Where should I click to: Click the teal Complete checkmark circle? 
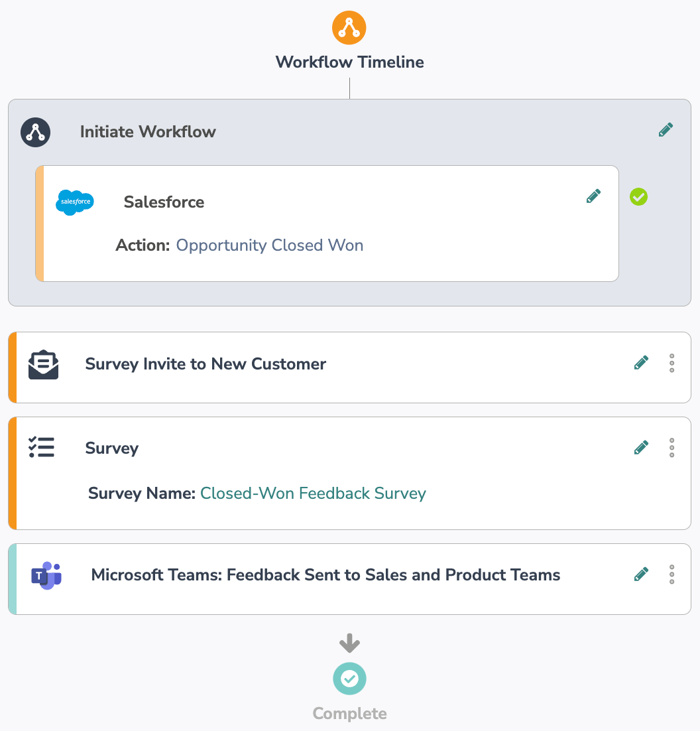pos(349,679)
